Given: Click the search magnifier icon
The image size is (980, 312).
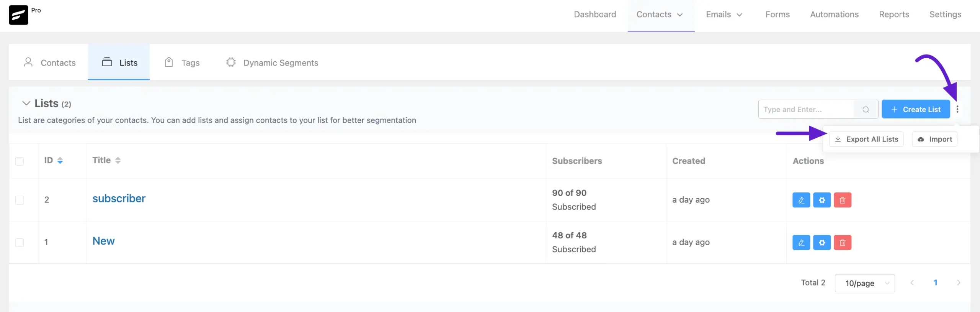Looking at the screenshot, I should 866,110.
